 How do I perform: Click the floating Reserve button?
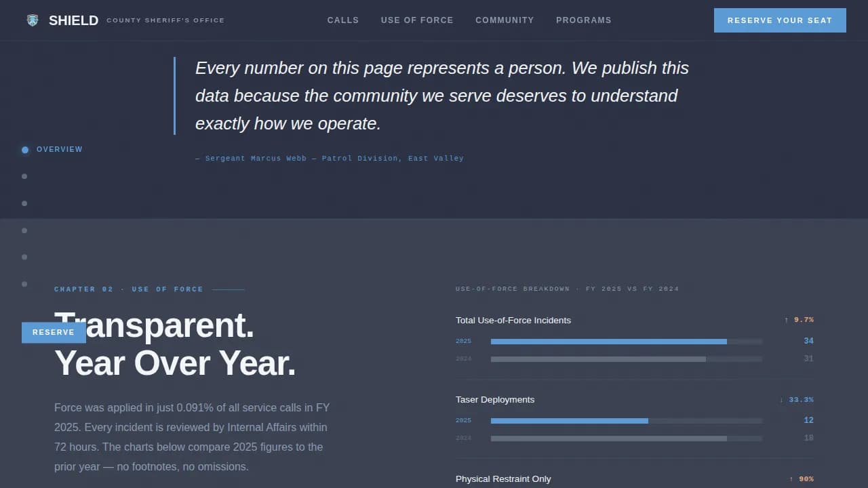54,332
